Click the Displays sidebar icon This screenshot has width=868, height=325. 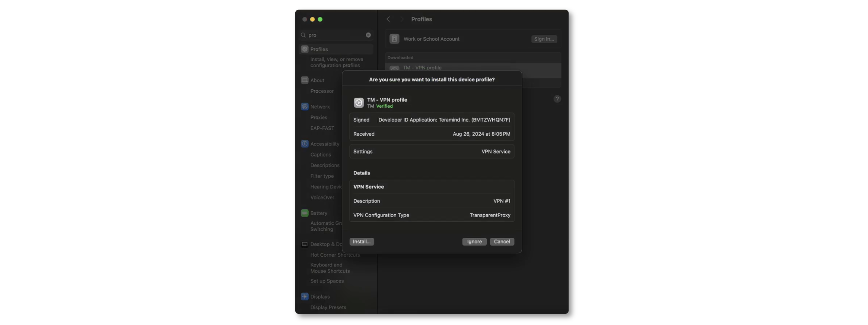305,297
